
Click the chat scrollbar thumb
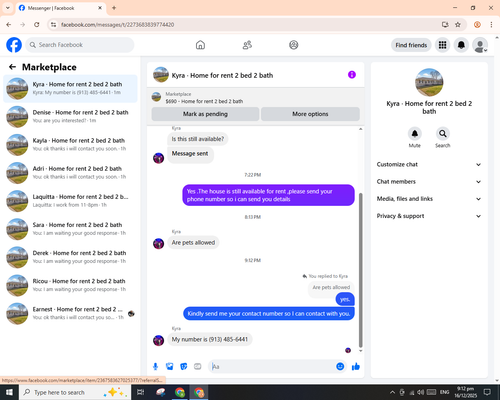(360, 270)
